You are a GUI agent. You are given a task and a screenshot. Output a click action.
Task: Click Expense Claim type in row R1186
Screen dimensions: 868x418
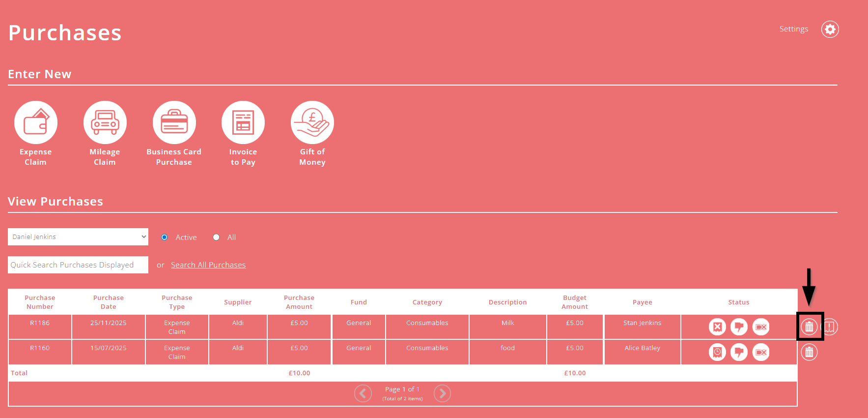177,327
